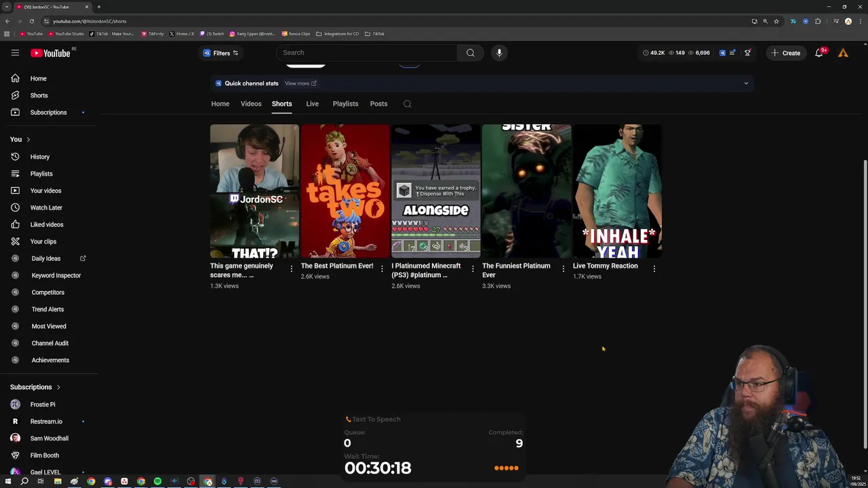Open 'Live Tommy Reaction' short thumbnail
This screenshot has height=488, width=868.
(617, 191)
